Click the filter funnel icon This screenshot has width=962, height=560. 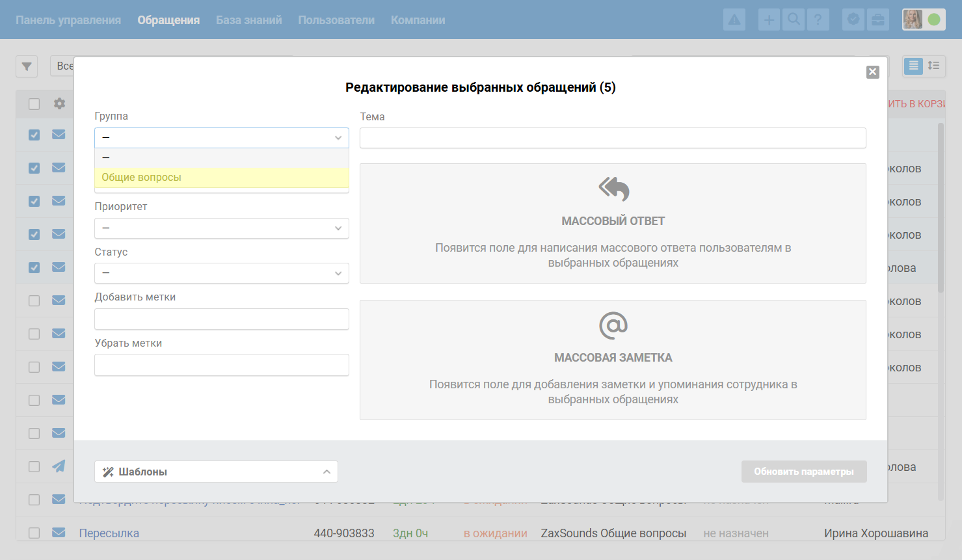[27, 66]
